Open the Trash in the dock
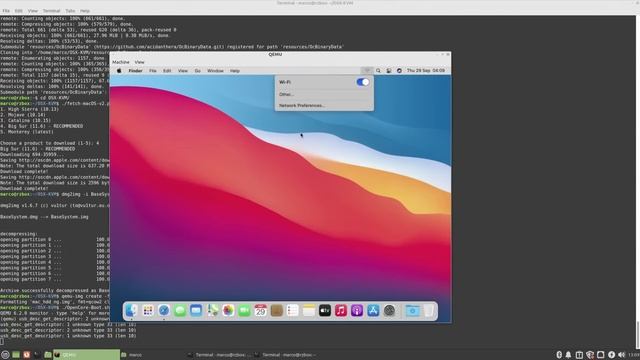This screenshot has width=640, height=360. pyautogui.click(x=429, y=311)
